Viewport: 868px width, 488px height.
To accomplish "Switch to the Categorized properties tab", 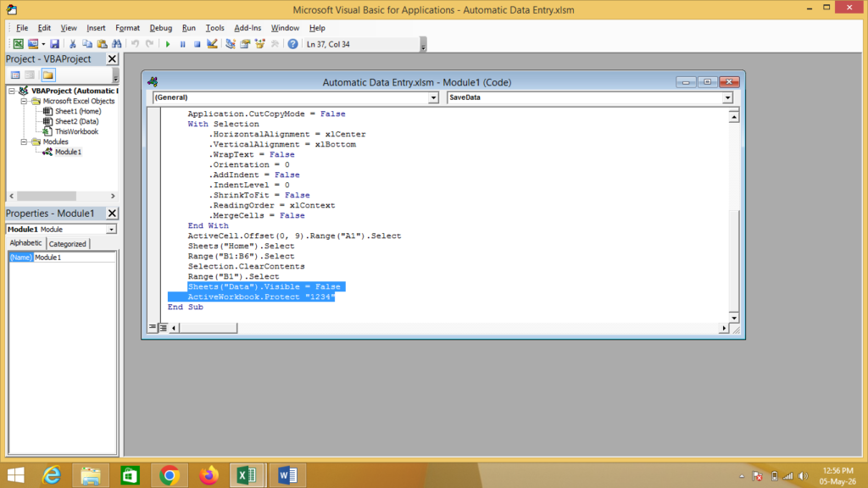I will click(68, 243).
